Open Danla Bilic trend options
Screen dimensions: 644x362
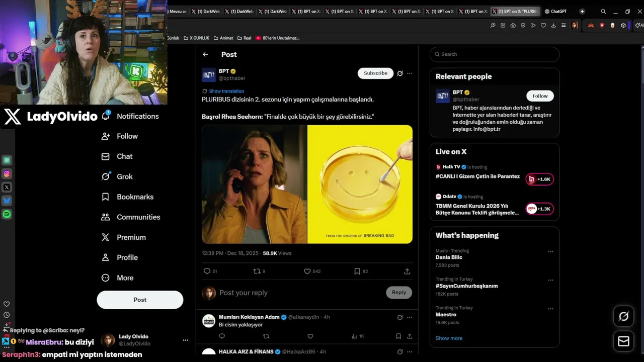coord(550,251)
